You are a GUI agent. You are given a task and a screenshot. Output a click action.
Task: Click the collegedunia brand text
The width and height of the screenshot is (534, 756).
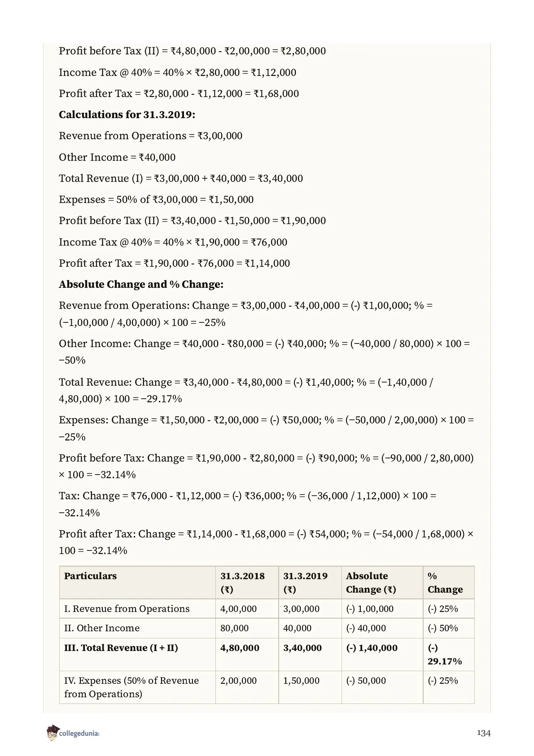click(x=79, y=734)
